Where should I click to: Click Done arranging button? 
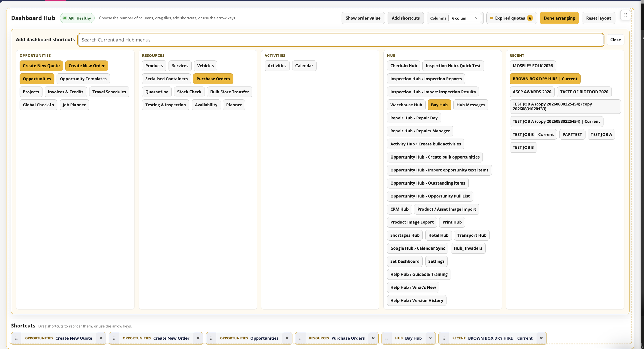559,18
